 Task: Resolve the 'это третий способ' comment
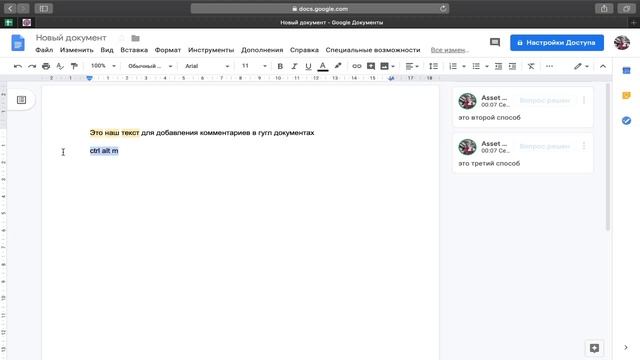click(x=544, y=146)
